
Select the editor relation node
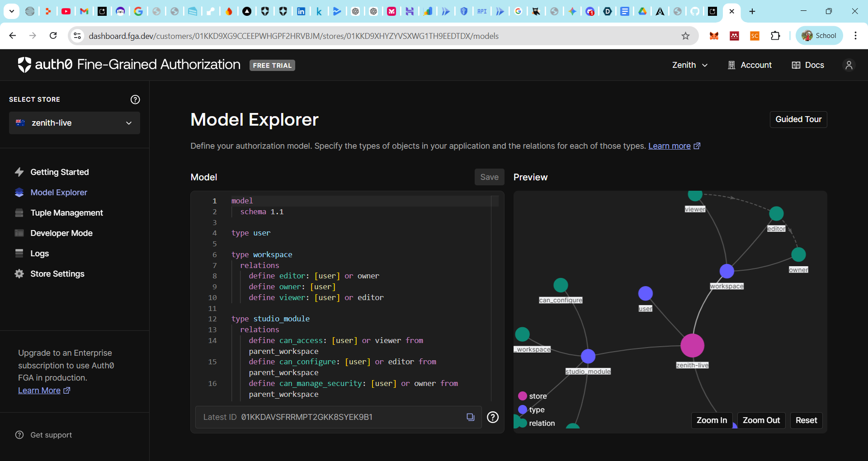(x=776, y=213)
